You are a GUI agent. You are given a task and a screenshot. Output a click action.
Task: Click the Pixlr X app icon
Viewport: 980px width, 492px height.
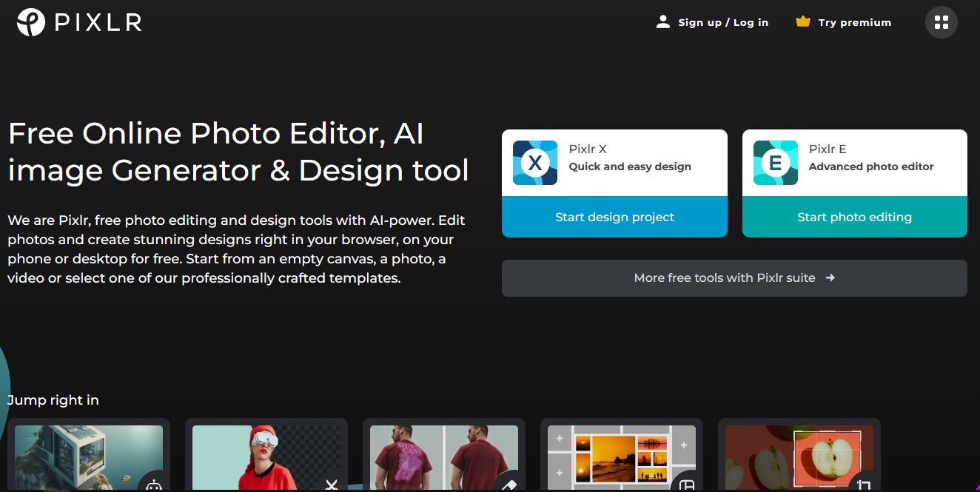coord(534,163)
